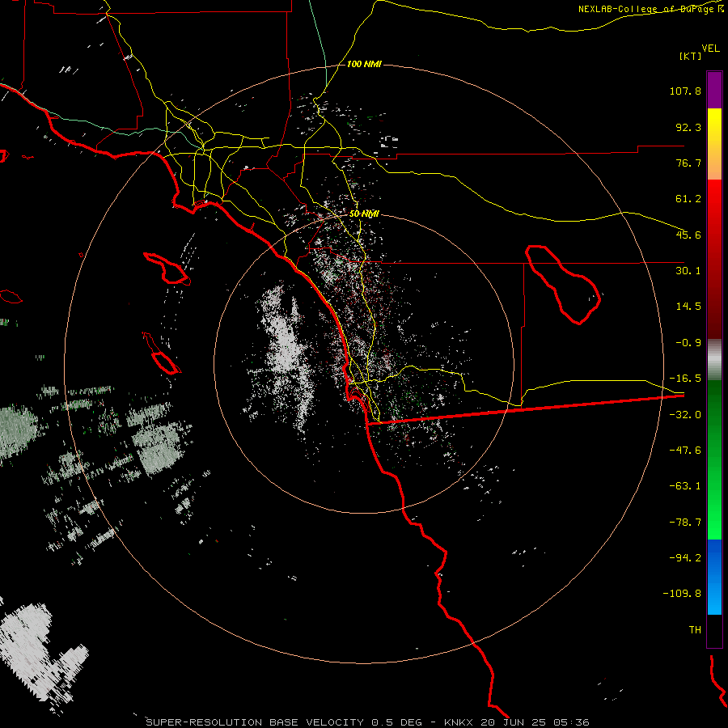
Task: Click the red outlined Salton Sea shape
Action: click(x=563, y=284)
